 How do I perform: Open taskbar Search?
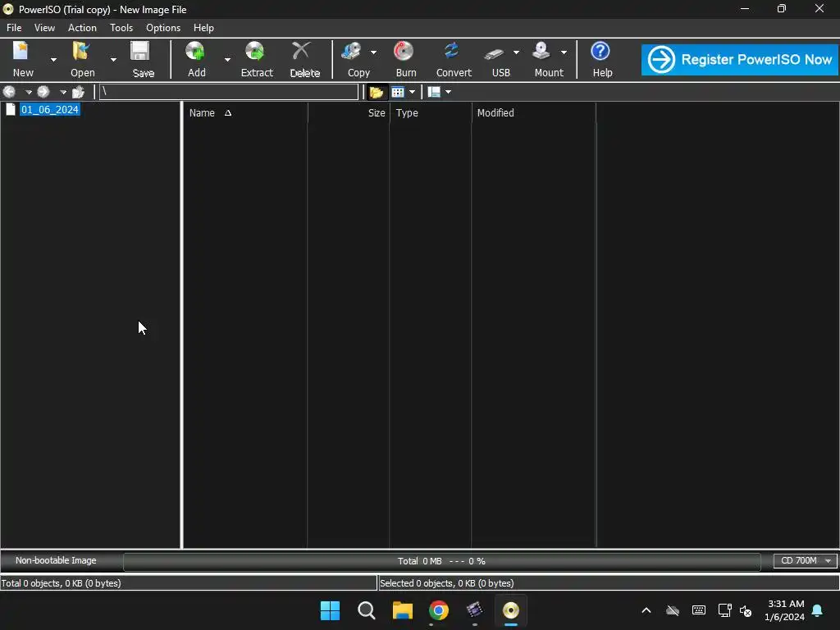[x=367, y=610]
